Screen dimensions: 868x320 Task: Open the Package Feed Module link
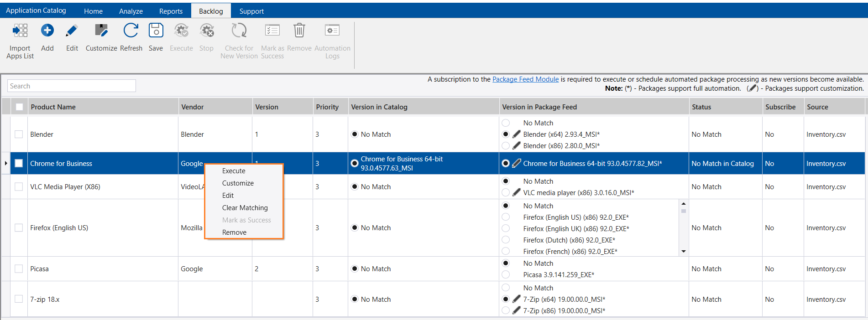click(x=525, y=79)
